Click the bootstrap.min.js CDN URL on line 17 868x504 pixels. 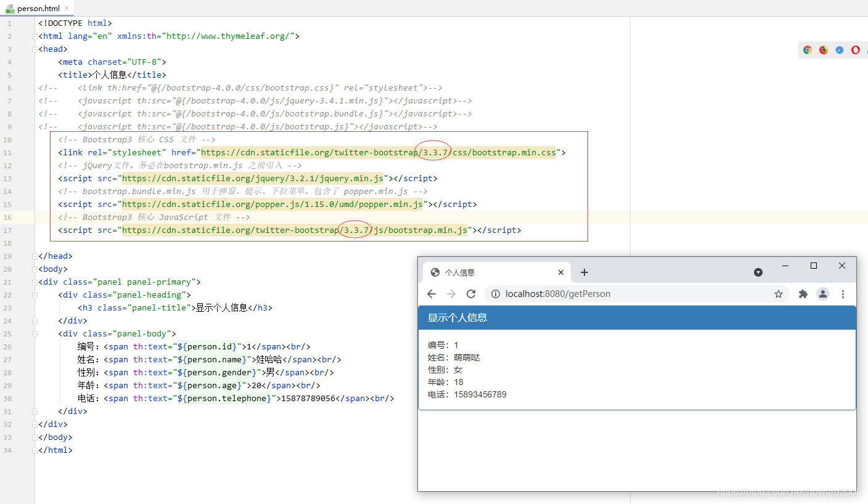coord(295,230)
